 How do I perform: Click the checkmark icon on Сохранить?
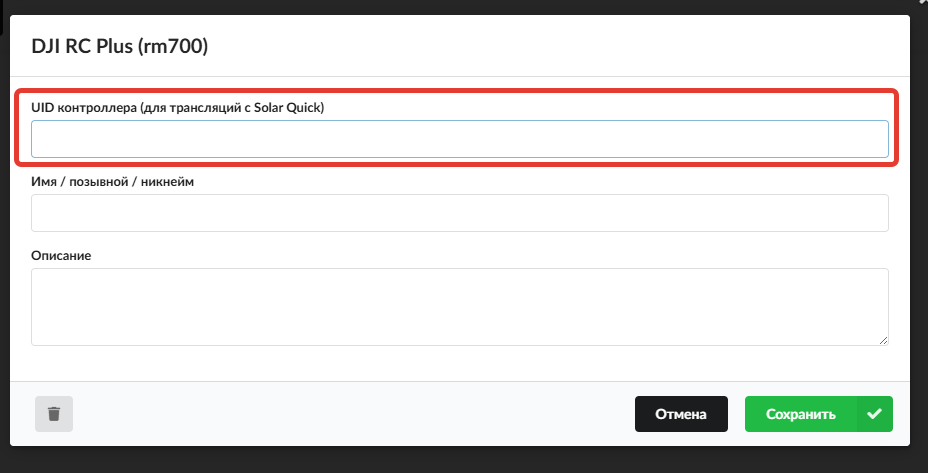[x=874, y=414]
